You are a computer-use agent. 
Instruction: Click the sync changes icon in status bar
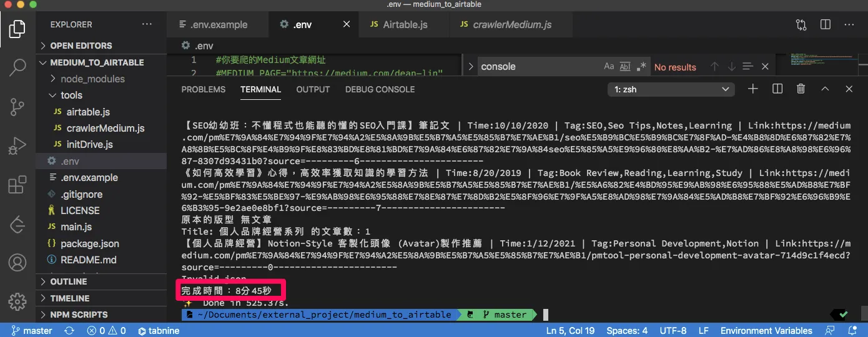pyautogui.click(x=69, y=331)
